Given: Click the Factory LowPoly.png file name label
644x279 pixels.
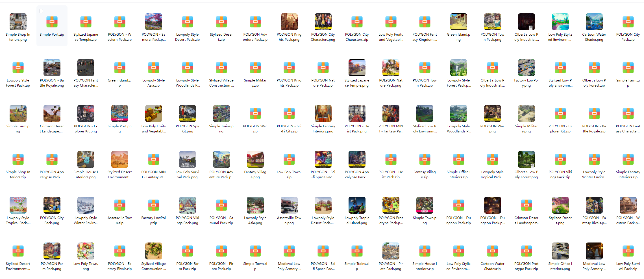Looking at the screenshot, I should pyautogui.click(x=526, y=83).
